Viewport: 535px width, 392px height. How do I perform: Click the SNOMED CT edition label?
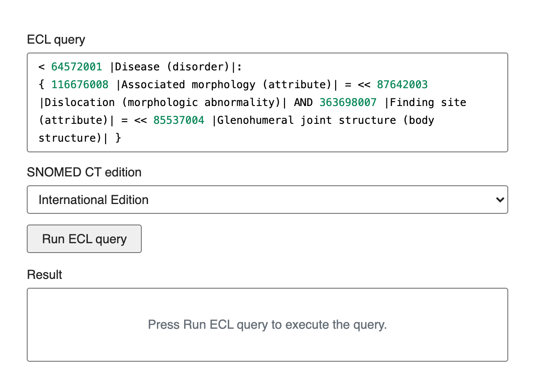click(84, 172)
